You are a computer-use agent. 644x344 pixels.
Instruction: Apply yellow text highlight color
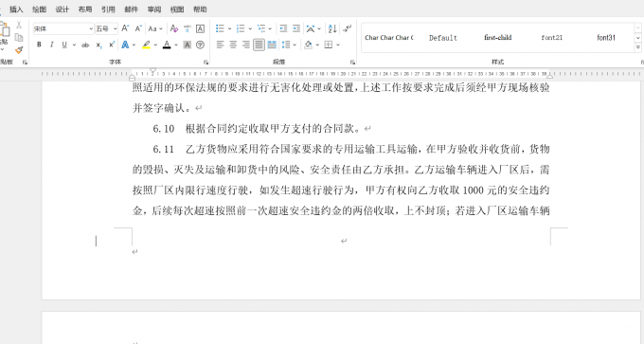(x=146, y=45)
